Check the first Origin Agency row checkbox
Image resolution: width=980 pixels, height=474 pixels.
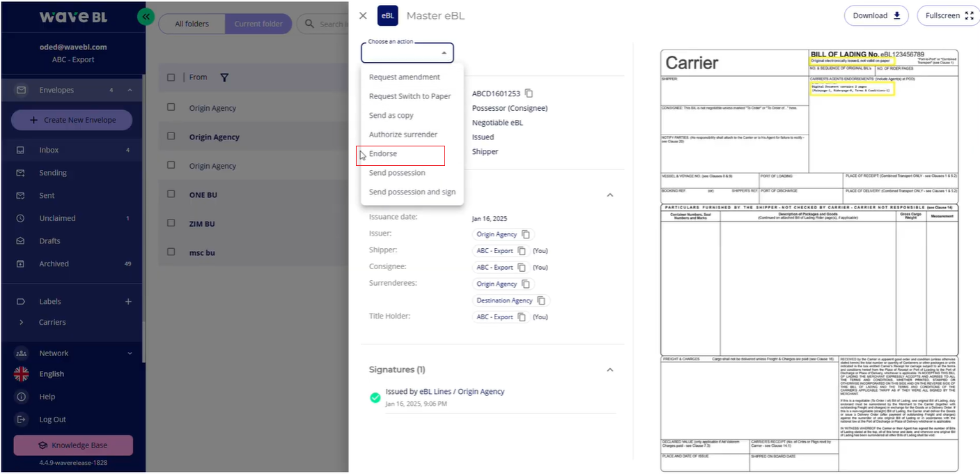pyautogui.click(x=171, y=107)
